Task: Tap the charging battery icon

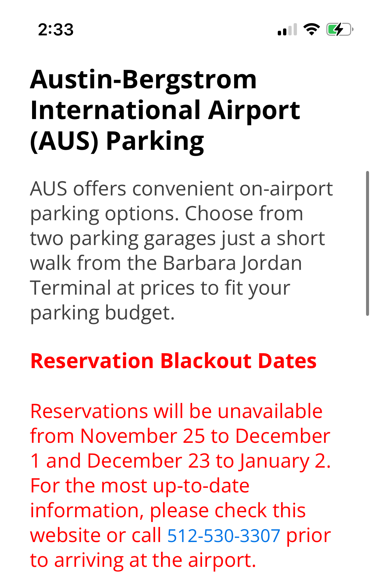Action: click(x=340, y=30)
